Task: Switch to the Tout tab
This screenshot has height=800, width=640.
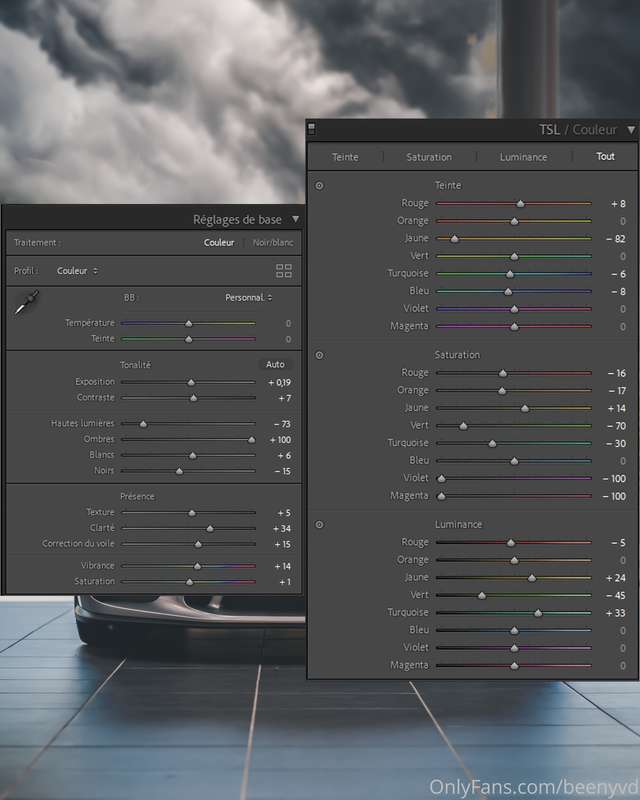Action: point(605,157)
